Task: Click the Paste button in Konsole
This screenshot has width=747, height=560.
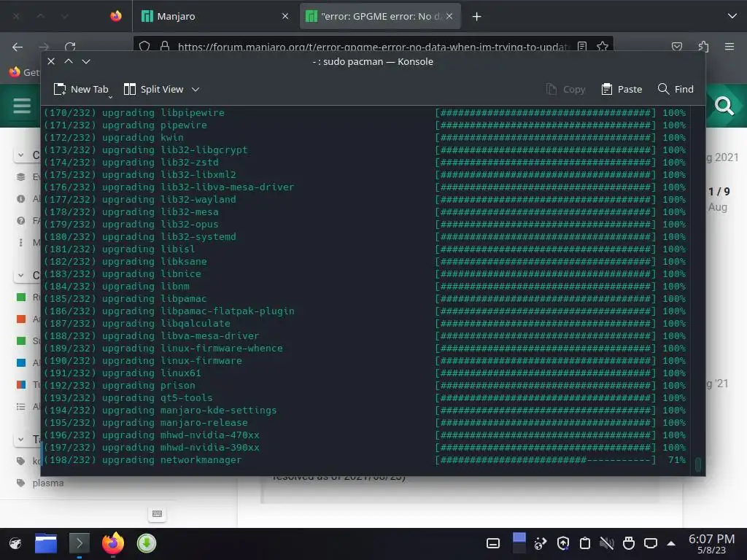Action: coord(622,89)
